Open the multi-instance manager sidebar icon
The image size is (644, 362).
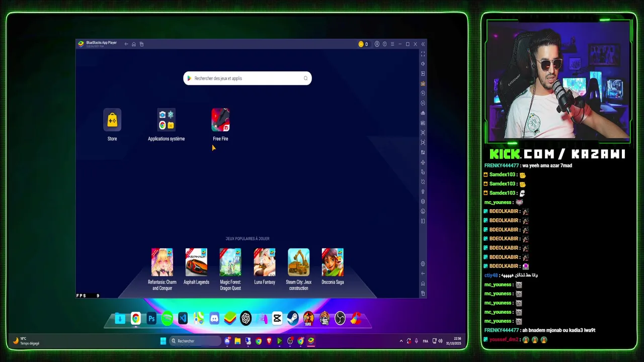coord(423,113)
